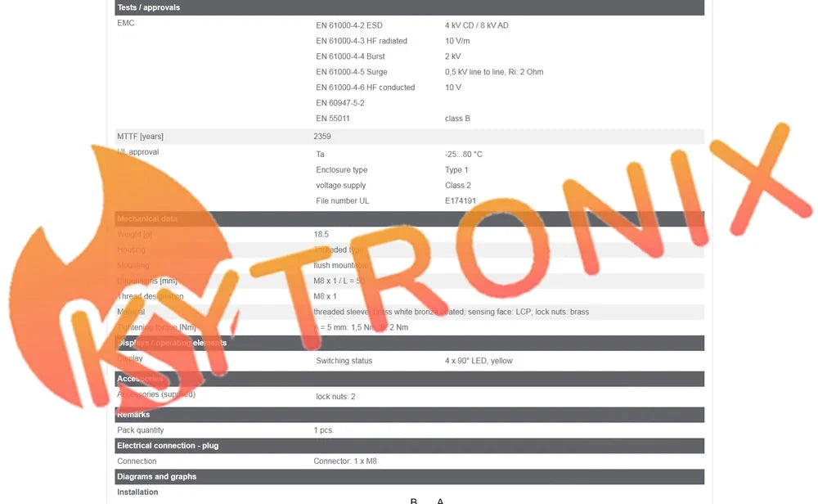This screenshot has width=818, height=504.
Task: Select the '1 pcs.' value
Action: click(323, 430)
